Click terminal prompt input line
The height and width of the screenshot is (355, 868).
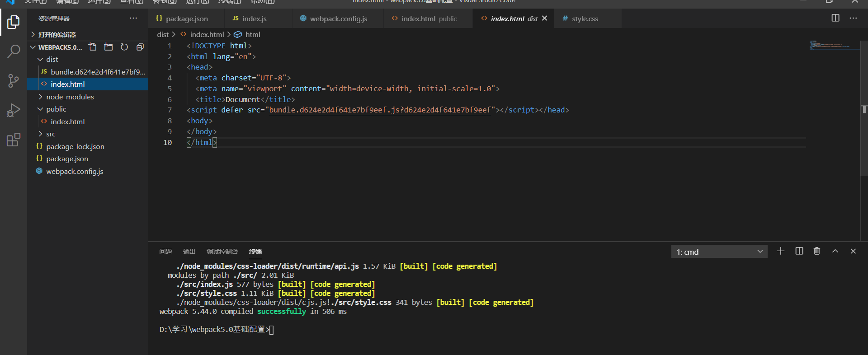(x=217, y=329)
